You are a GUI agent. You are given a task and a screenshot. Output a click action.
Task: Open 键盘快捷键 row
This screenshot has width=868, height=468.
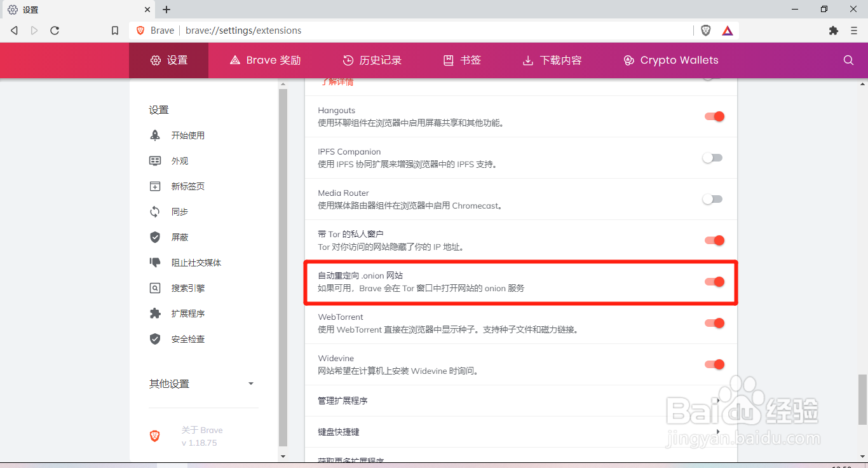(x=521, y=432)
